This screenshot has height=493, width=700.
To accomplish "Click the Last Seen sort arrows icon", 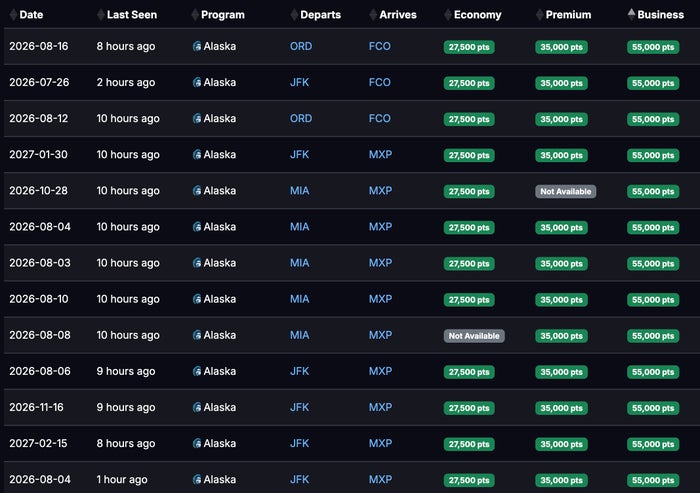I will pyautogui.click(x=101, y=15).
